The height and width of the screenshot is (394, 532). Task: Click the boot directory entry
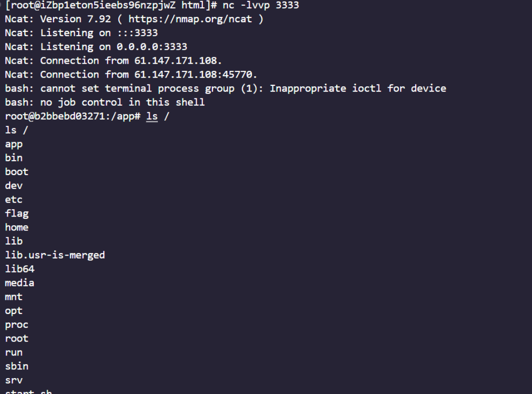[x=16, y=172]
